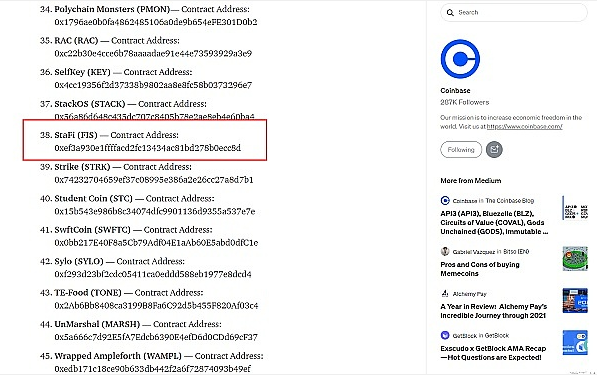Click the Strike contract address 0x7423

coord(154,180)
